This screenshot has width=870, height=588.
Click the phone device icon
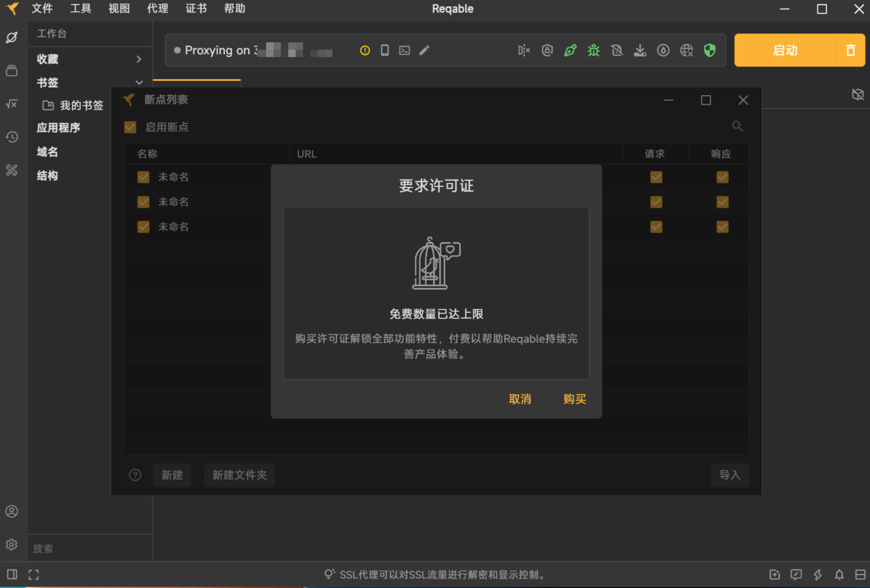coord(384,50)
